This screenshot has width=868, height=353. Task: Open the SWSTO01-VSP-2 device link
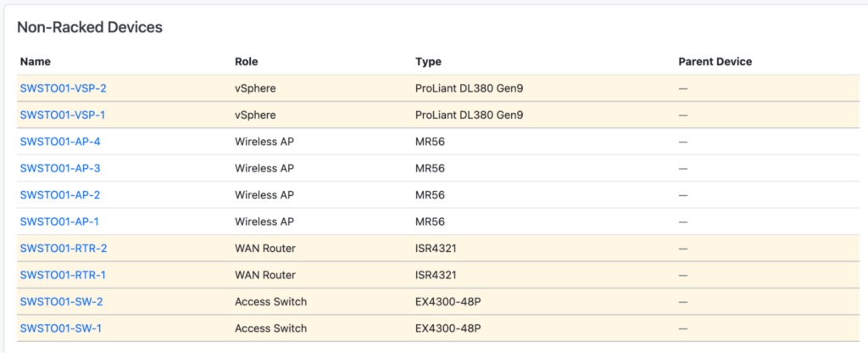(63, 88)
